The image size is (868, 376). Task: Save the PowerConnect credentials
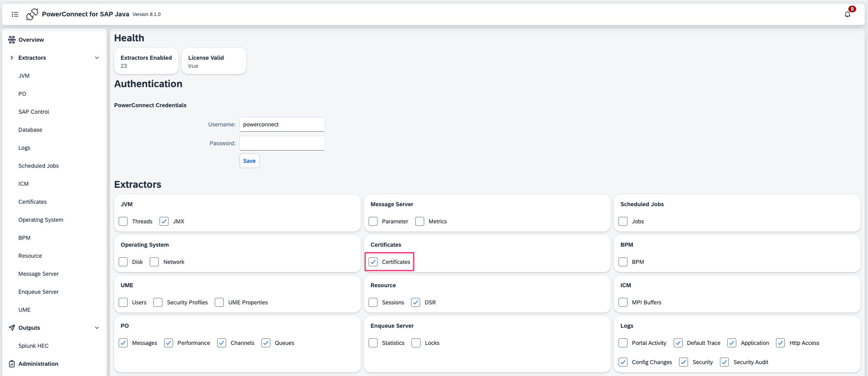249,161
